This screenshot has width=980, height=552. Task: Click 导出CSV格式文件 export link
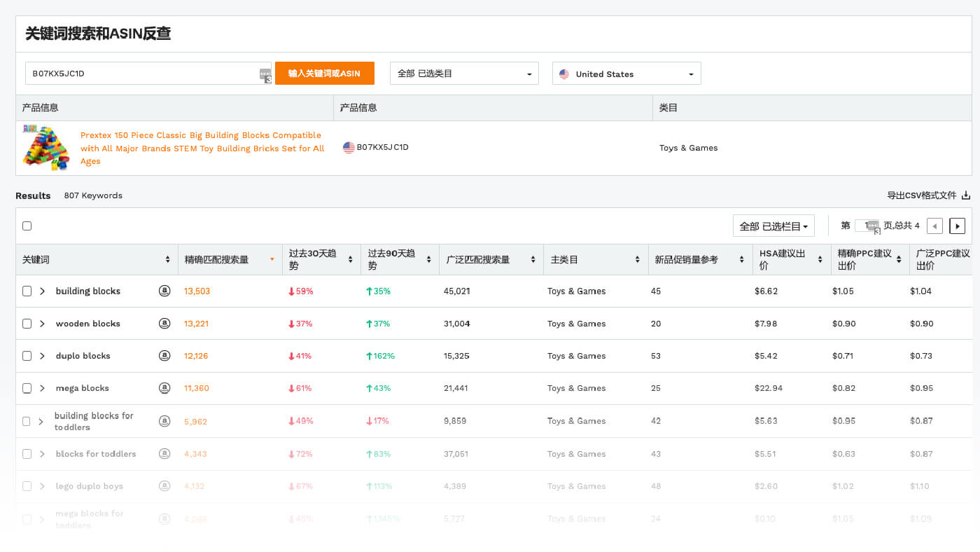pos(921,195)
